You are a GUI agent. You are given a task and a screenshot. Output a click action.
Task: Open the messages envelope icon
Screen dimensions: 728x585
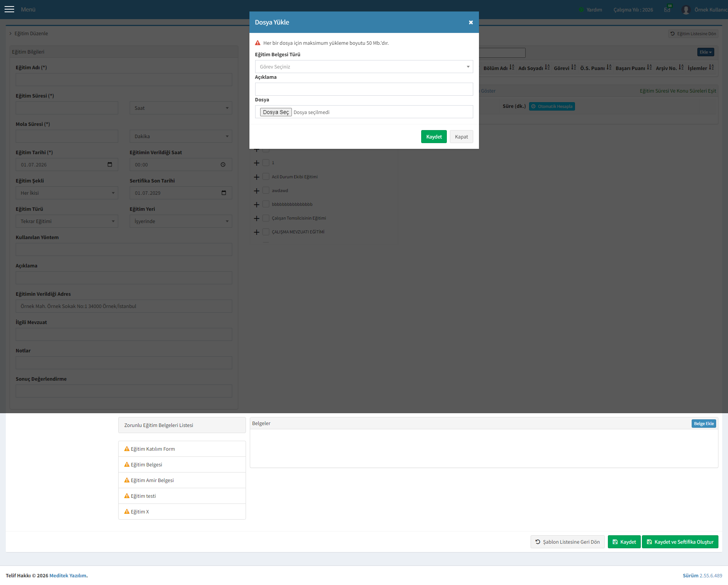tap(667, 10)
